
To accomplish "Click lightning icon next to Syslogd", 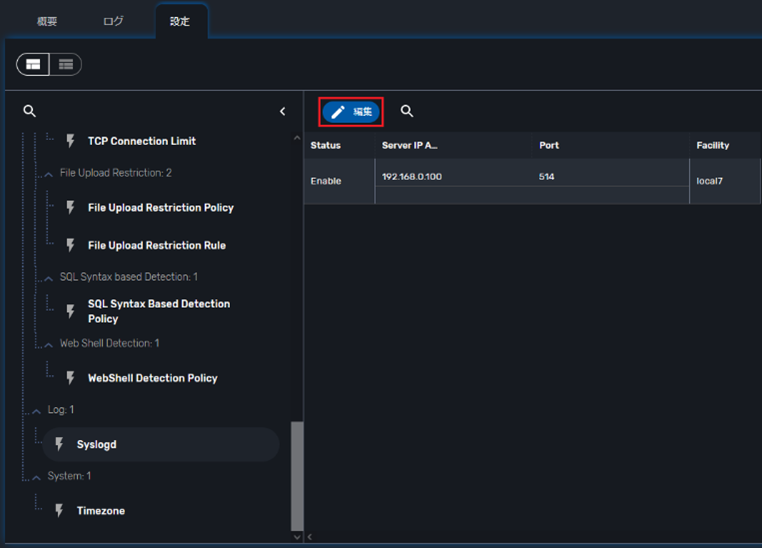I will click(60, 444).
